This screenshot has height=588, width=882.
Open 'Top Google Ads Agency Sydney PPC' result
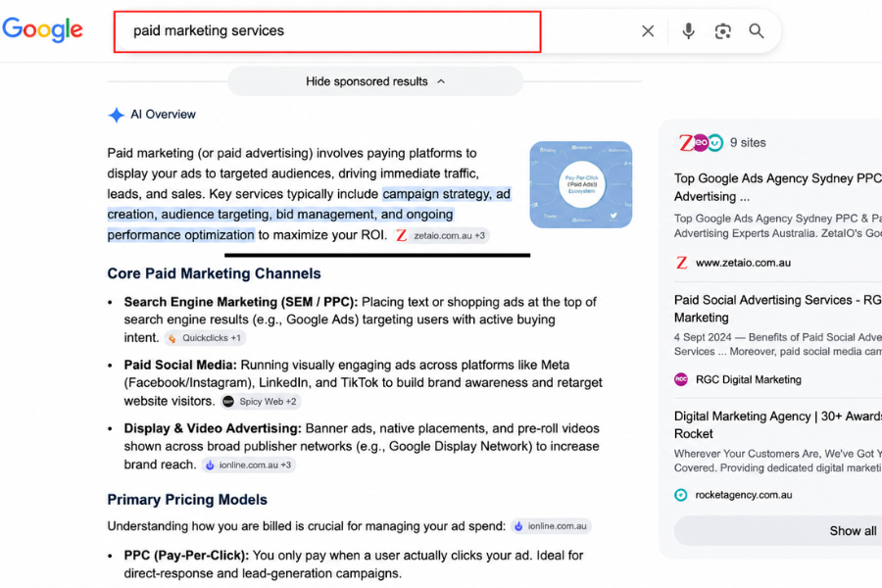[778, 187]
